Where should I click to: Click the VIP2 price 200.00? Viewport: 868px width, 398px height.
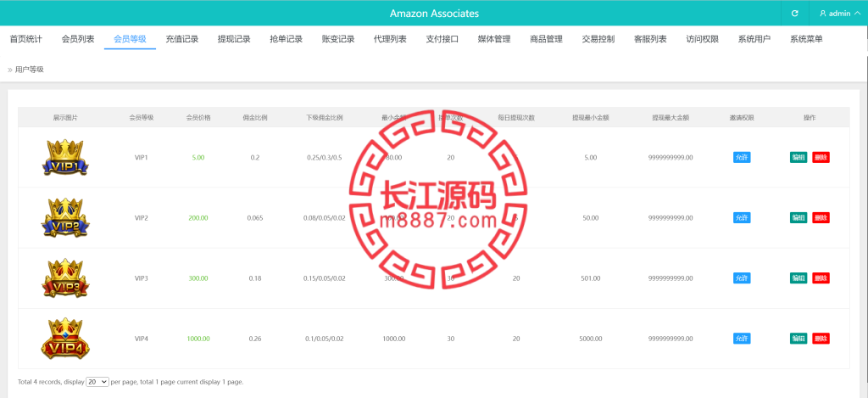click(x=198, y=218)
